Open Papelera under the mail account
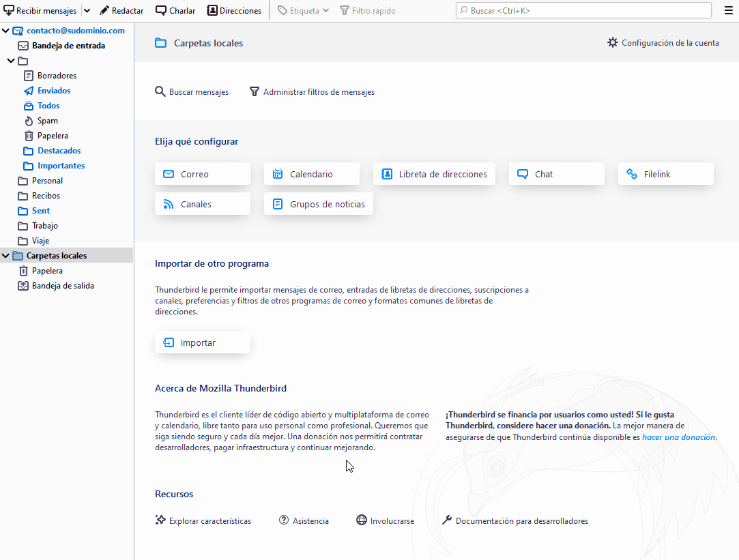 tap(53, 136)
